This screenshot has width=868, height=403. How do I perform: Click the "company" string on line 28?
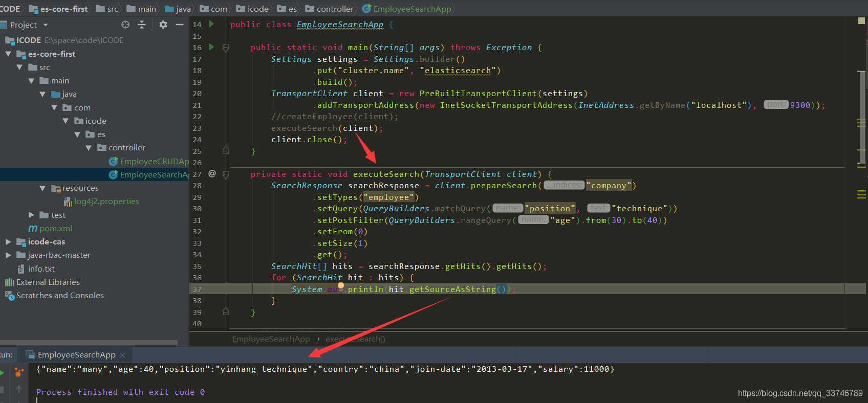[x=609, y=186]
